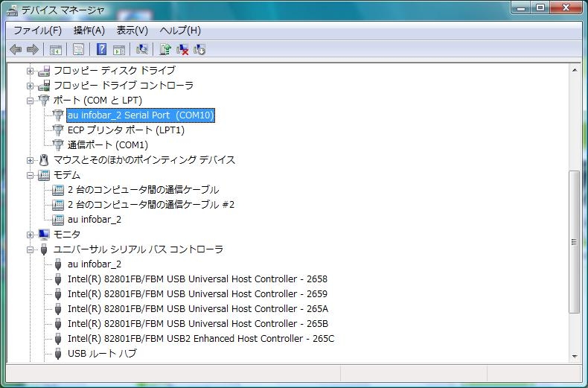Select USB Universal Host Controller - 265B

(x=198, y=323)
